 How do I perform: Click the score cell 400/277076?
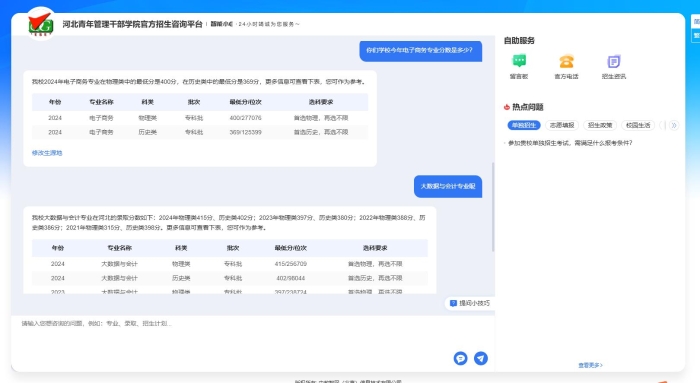click(246, 118)
